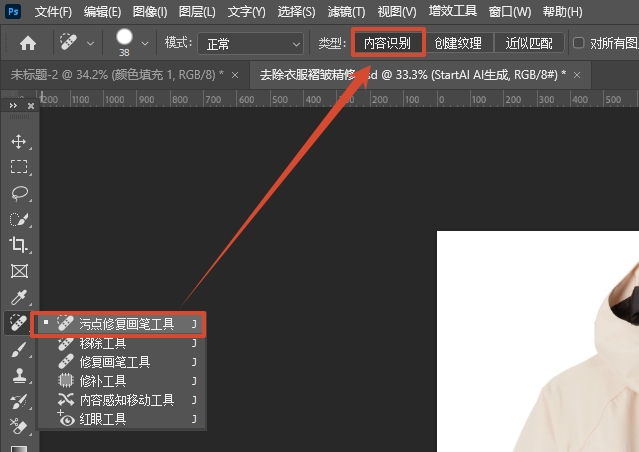Open 文件(F) menu

pos(53,12)
